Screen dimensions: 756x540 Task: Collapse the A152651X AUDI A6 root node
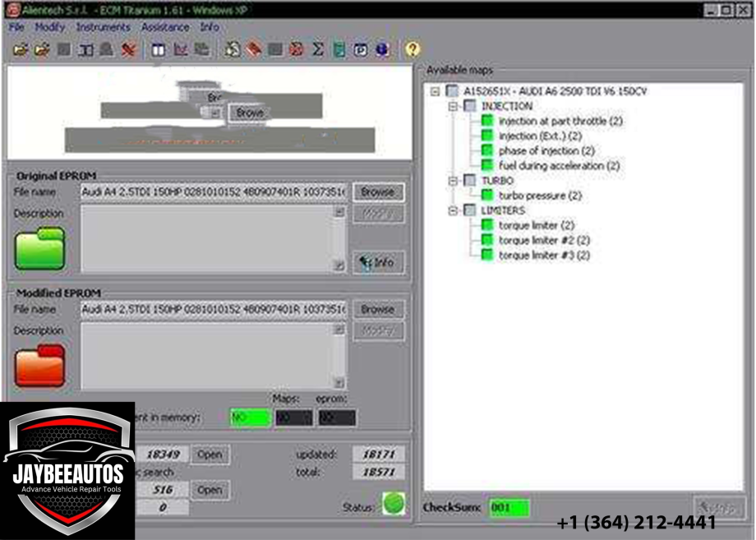point(436,90)
